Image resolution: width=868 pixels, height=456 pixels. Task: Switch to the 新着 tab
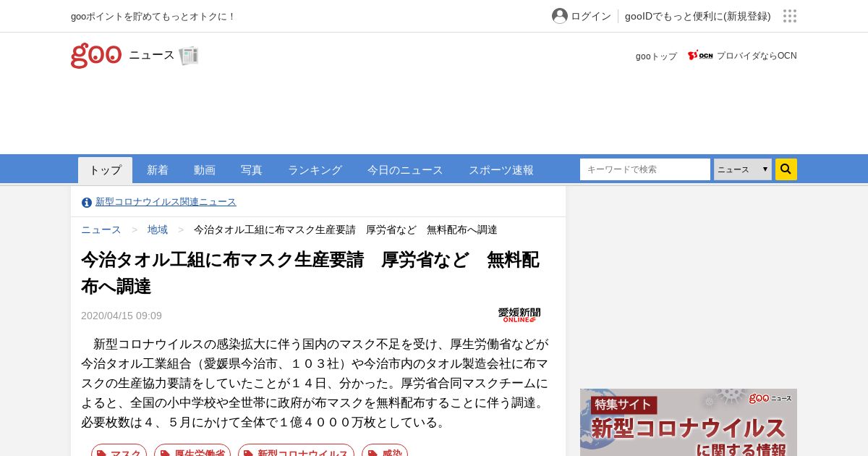[158, 170]
